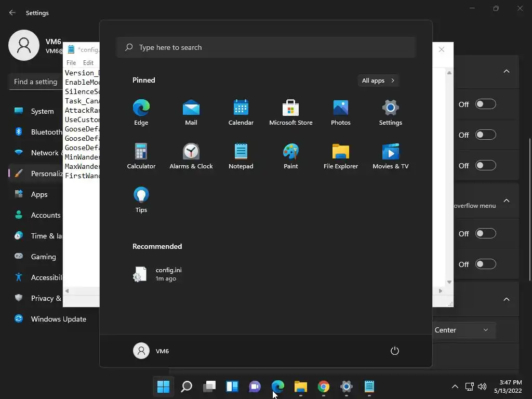Click the power button in Start menu
This screenshot has height=399, width=532.
[x=395, y=351]
